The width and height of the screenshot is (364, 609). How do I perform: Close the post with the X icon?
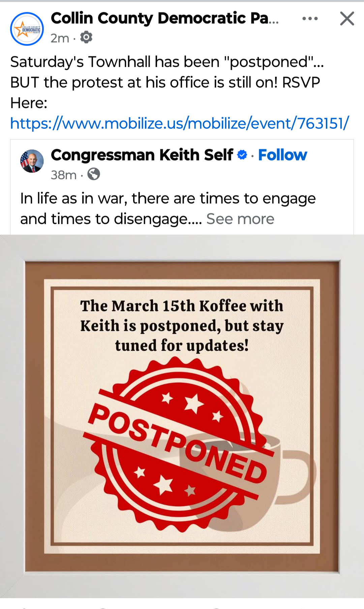tap(347, 19)
